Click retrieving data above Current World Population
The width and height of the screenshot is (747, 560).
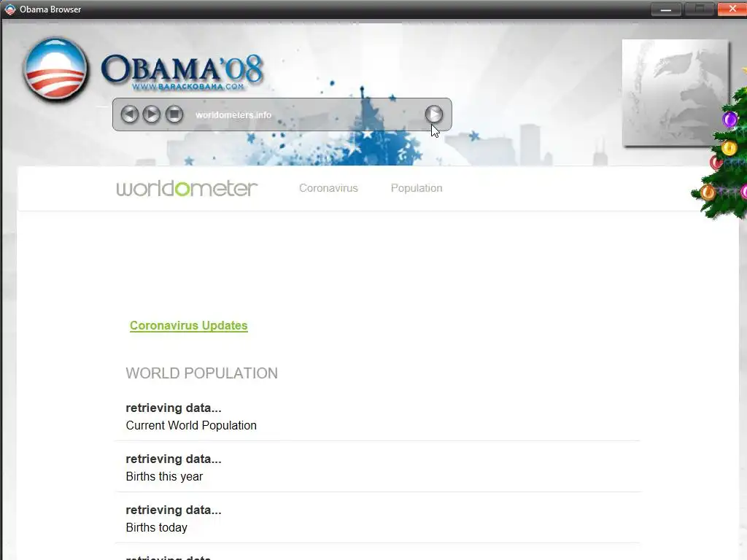pyautogui.click(x=174, y=408)
